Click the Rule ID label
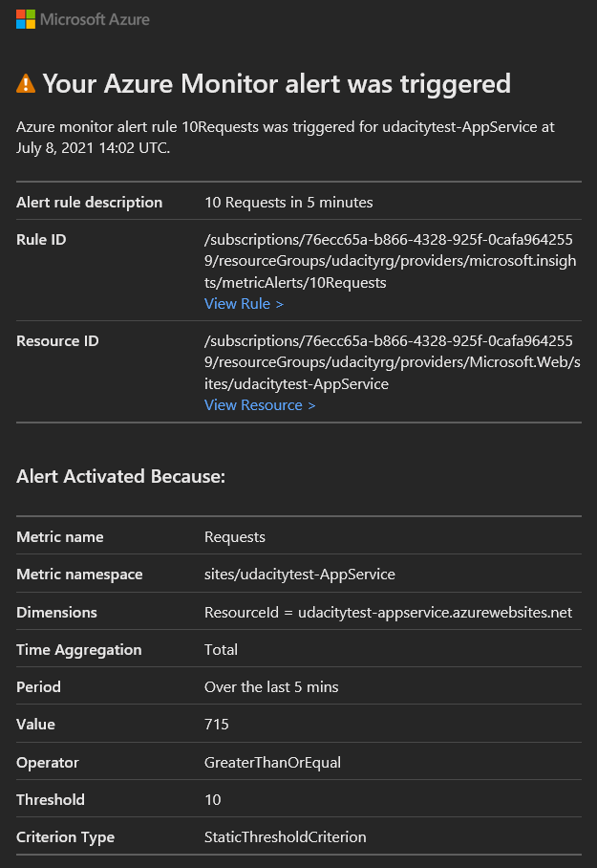Viewport: 597px width, 868px height. pyautogui.click(x=41, y=240)
